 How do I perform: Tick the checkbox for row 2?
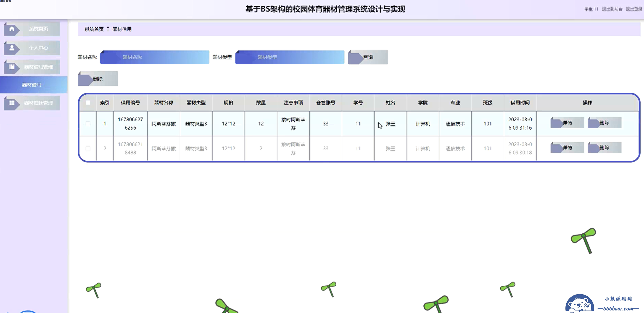click(88, 149)
